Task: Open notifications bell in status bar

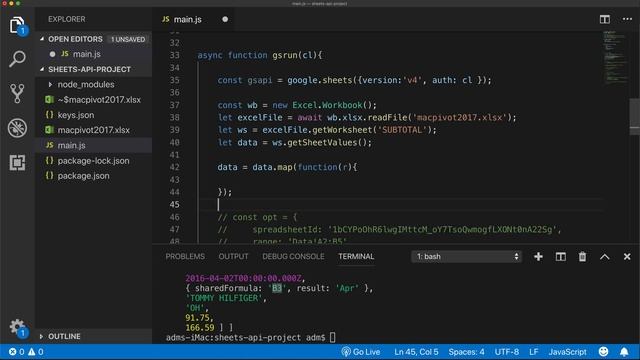Action: (x=624, y=352)
